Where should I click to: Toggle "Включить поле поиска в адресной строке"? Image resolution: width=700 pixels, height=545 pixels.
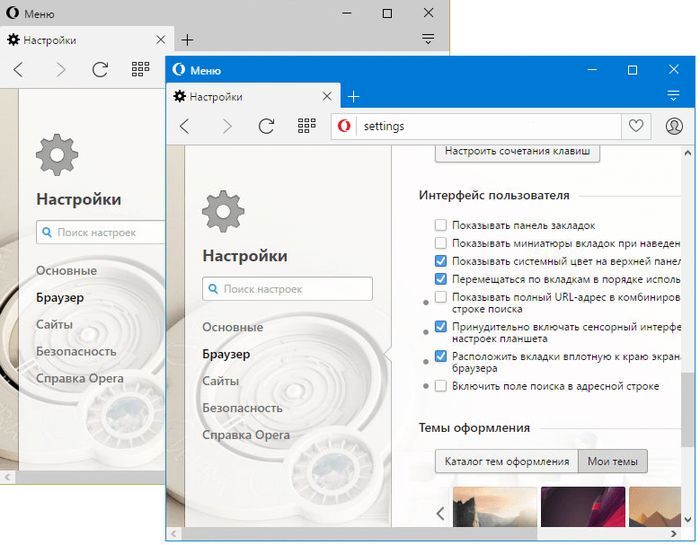pos(441,386)
